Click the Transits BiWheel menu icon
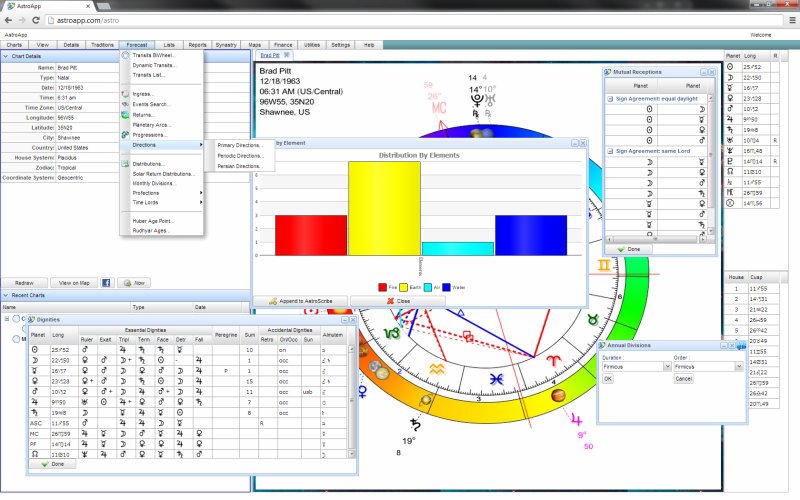The image size is (800, 500). point(126,55)
